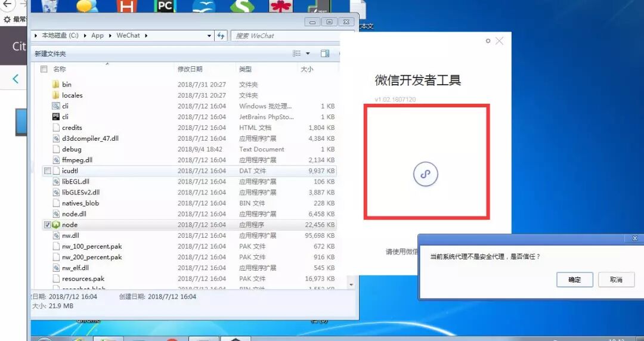This screenshot has width=644, height=341.
Task: Change the Explorer view mode
Action: [x=296, y=54]
